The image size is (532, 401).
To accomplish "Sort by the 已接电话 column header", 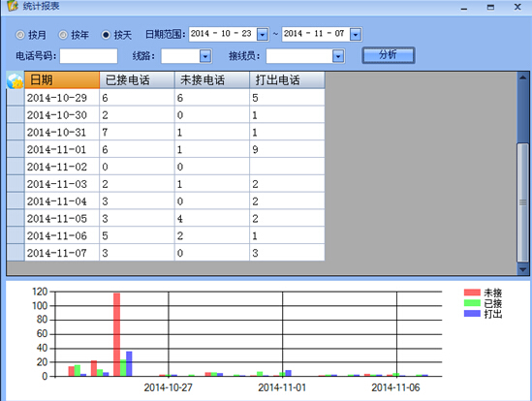I will [137, 80].
